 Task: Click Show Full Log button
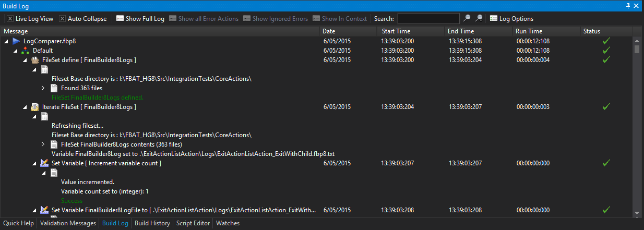tap(140, 18)
